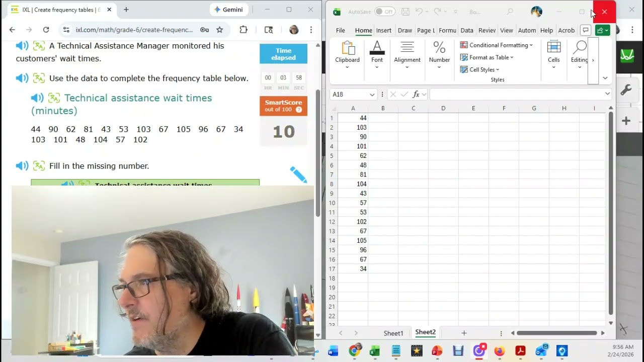The image size is (644, 362).
Task: Open ribbon display options chevron
Action: click(x=605, y=78)
